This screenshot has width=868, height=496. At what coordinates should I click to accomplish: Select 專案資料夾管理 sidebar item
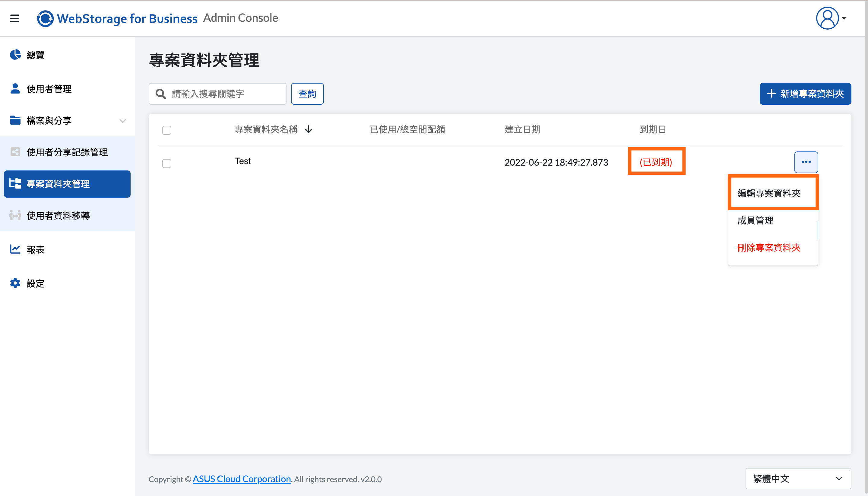point(68,184)
